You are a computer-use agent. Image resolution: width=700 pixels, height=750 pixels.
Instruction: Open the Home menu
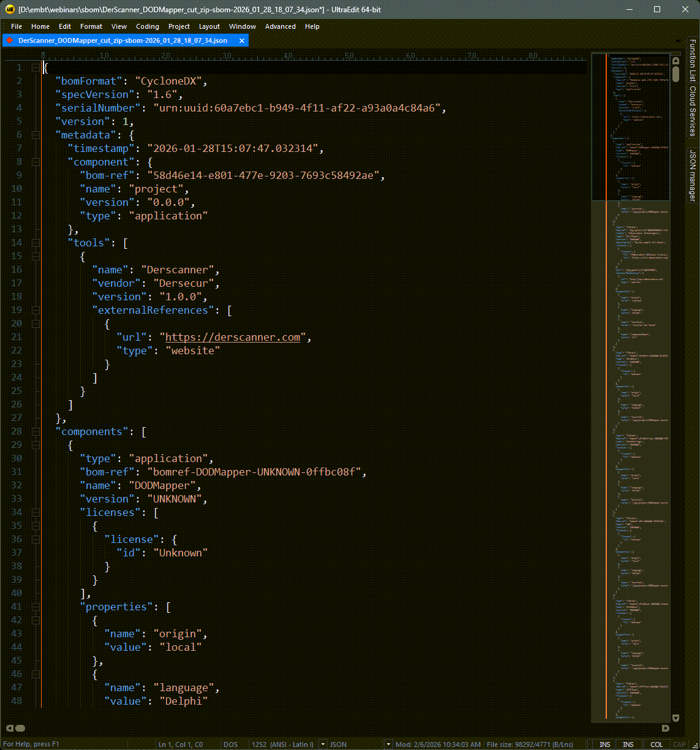coord(40,26)
